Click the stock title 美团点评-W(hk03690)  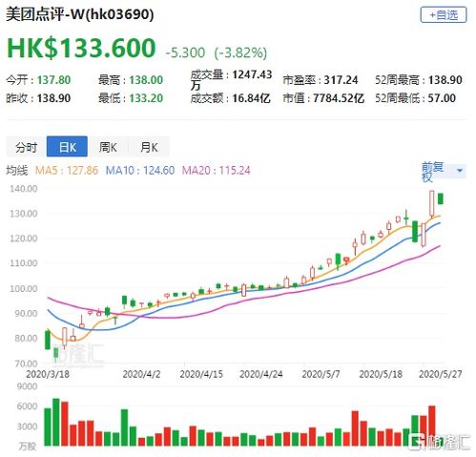(x=80, y=14)
